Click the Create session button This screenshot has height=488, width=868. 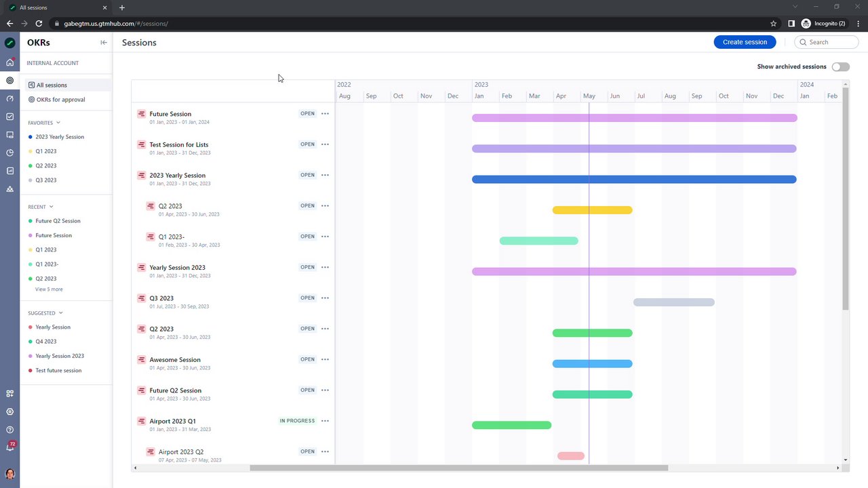[745, 42]
